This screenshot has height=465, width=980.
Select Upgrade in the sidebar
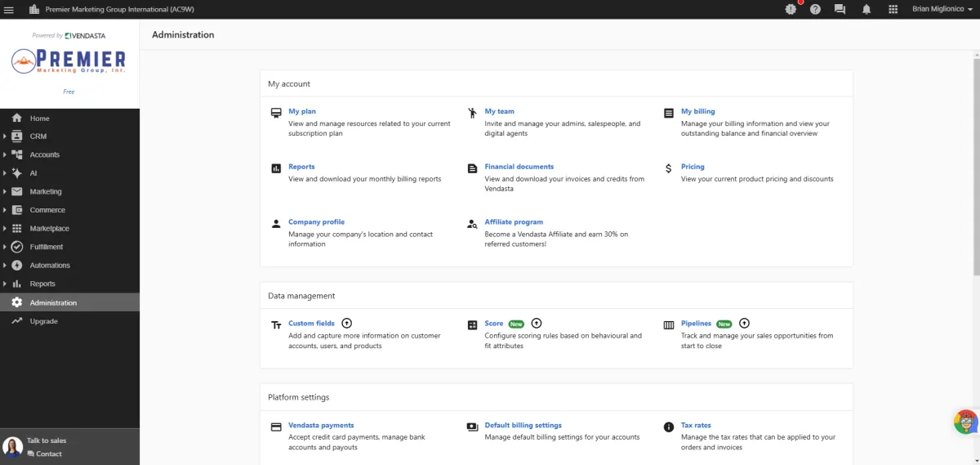[x=43, y=321]
